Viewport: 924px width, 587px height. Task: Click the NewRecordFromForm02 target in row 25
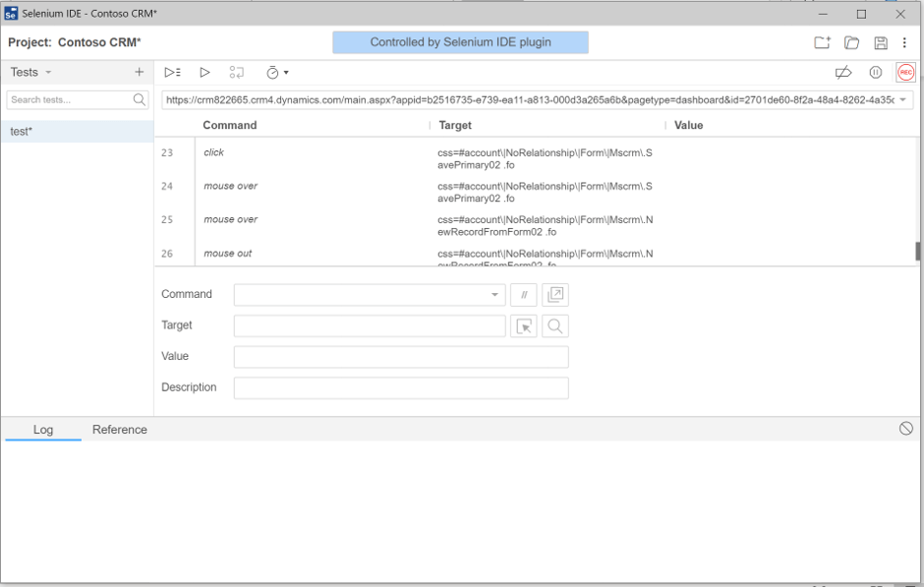[546, 226]
